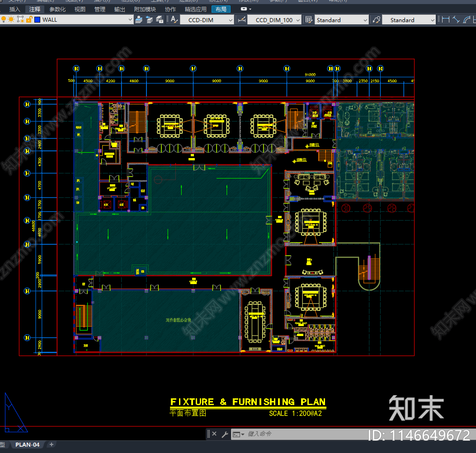Click the blue WALL layer color swatch

coord(38,20)
